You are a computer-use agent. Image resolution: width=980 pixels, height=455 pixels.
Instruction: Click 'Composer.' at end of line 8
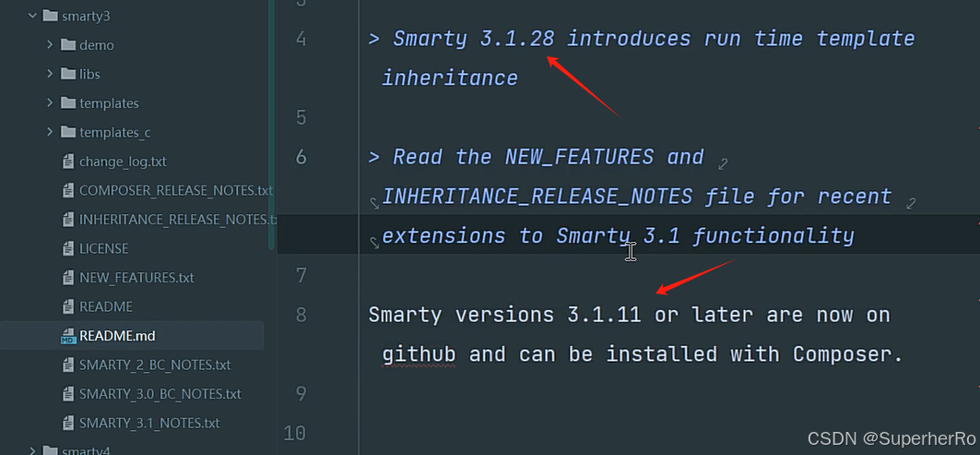click(x=848, y=354)
